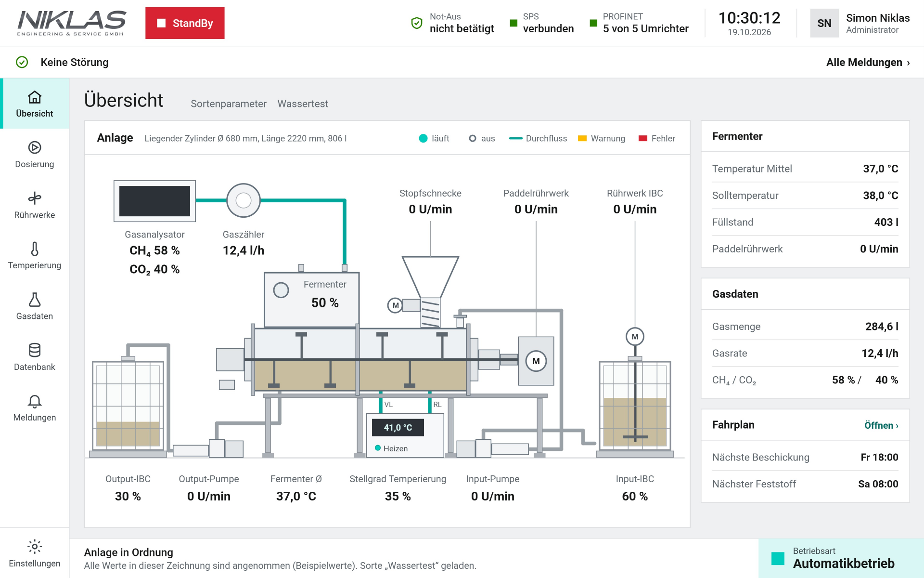Screen dimensions: 924x578
Task: Click the Keine Störung check icon
Action: (x=22, y=62)
